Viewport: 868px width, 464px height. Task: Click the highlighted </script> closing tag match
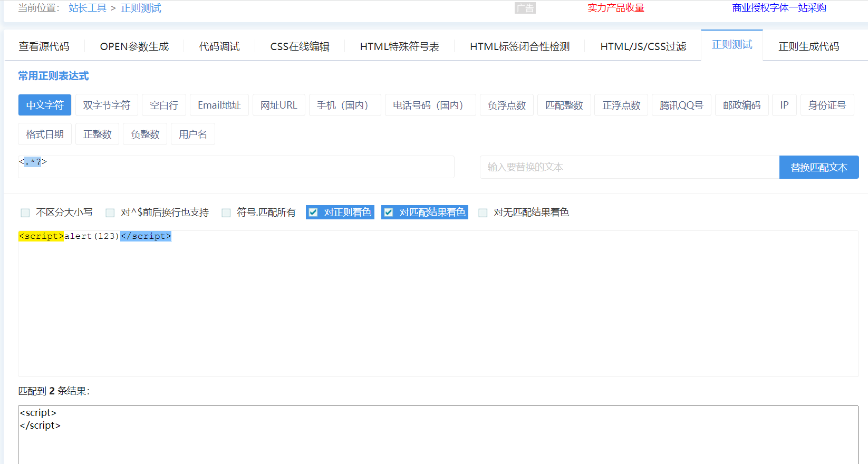click(x=146, y=236)
